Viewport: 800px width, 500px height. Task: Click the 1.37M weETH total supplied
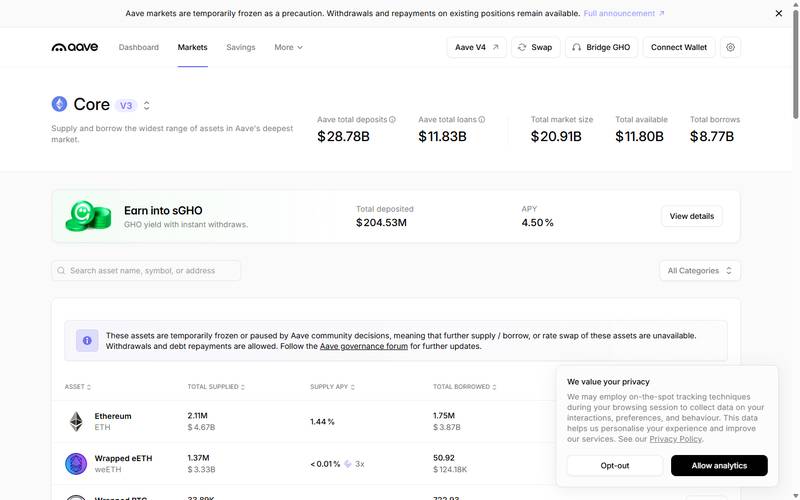pyautogui.click(x=198, y=458)
